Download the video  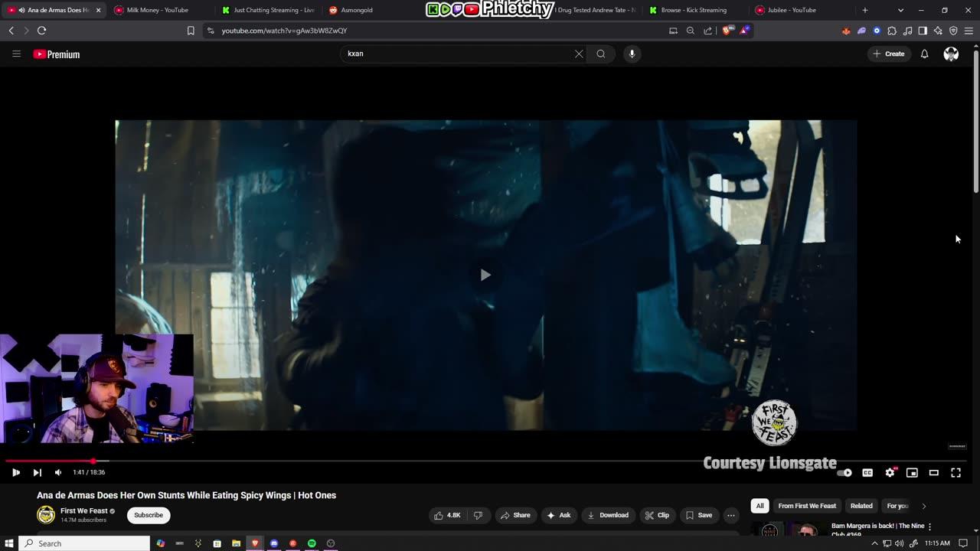tap(608, 515)
